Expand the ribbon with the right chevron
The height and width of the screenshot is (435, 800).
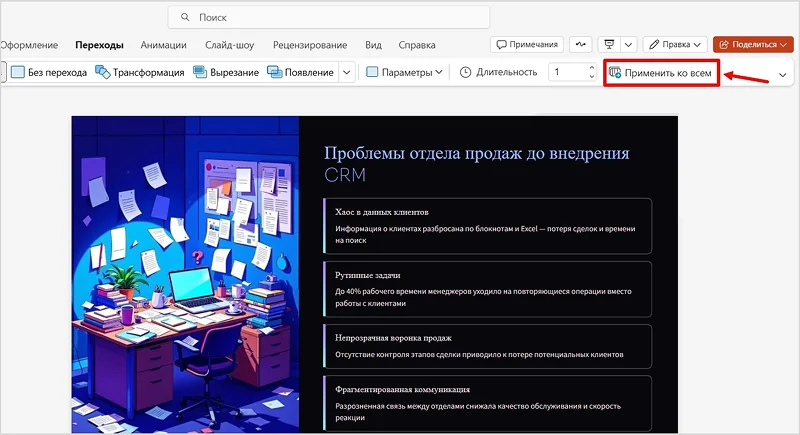click(x=783, y=75)
